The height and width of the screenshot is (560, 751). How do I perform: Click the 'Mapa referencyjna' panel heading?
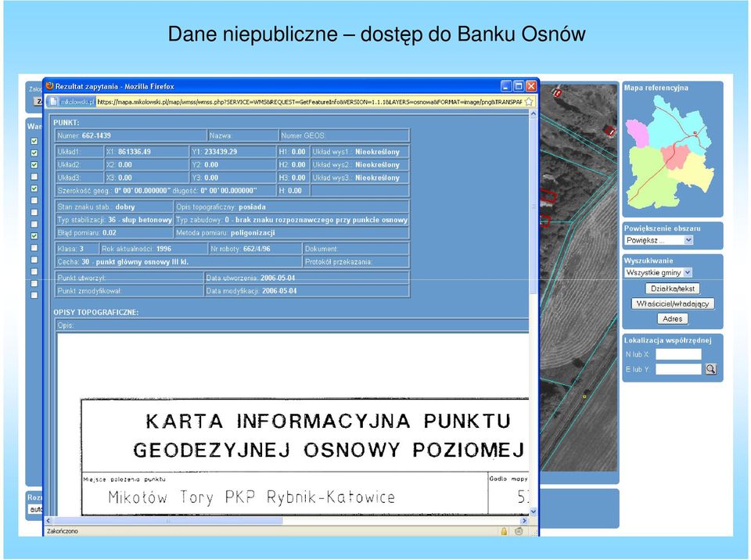656,88
